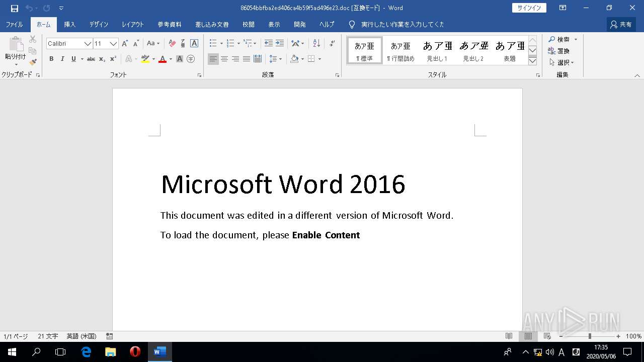Center align text icon
The height and width of the screenshot is (362, 644).
[224, 59]
